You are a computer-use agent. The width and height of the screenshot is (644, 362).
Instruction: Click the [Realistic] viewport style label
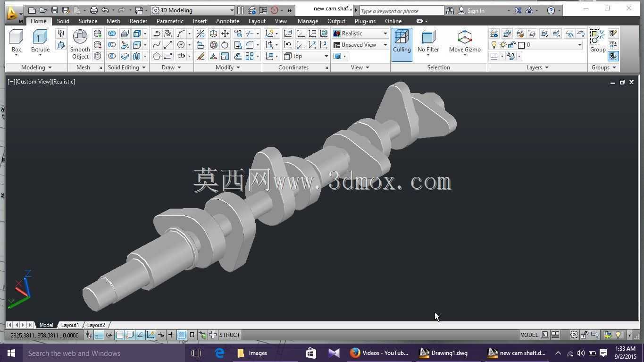coord(64,82)
